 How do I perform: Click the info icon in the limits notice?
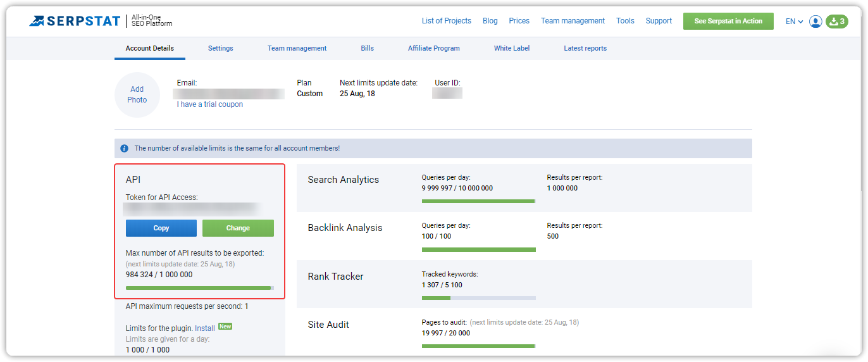coord(124,148)
